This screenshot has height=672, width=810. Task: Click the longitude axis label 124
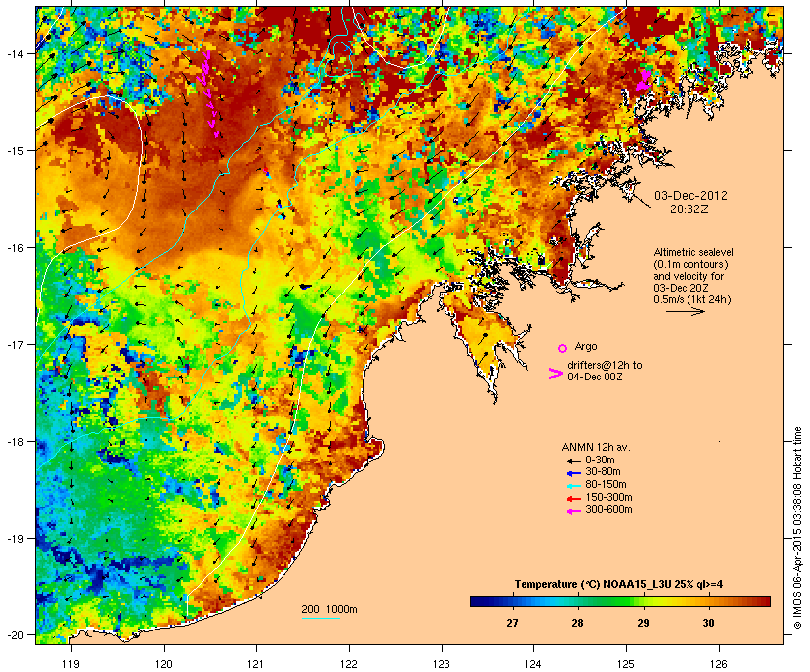(533, 664)
